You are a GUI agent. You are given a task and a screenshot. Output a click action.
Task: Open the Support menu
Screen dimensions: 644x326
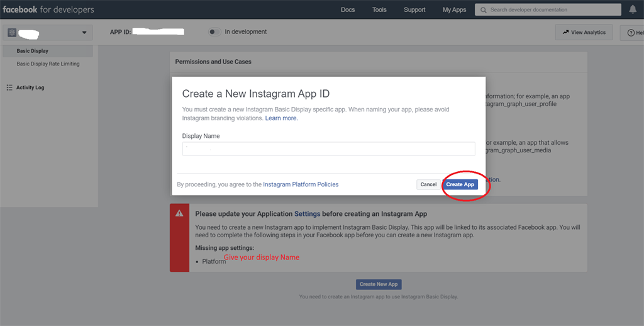click(414, 10)
